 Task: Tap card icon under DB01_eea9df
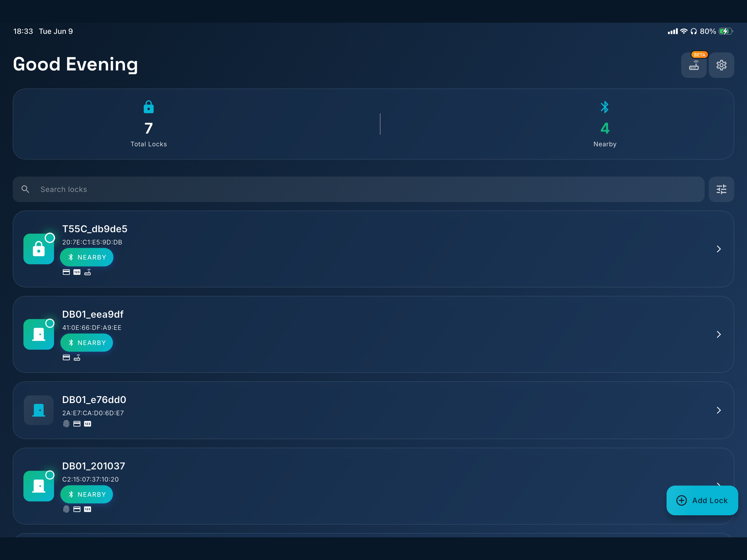(x=66, y=358)
